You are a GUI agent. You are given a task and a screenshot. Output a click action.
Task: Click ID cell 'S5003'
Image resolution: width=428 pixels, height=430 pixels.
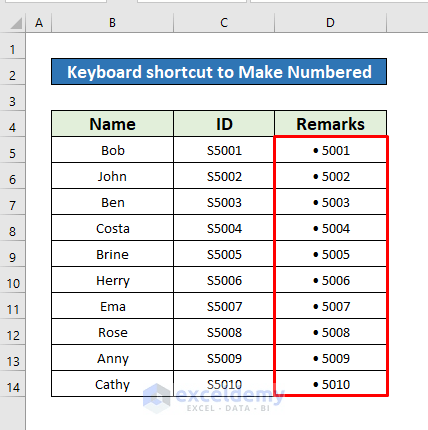(x=224, y=202)
